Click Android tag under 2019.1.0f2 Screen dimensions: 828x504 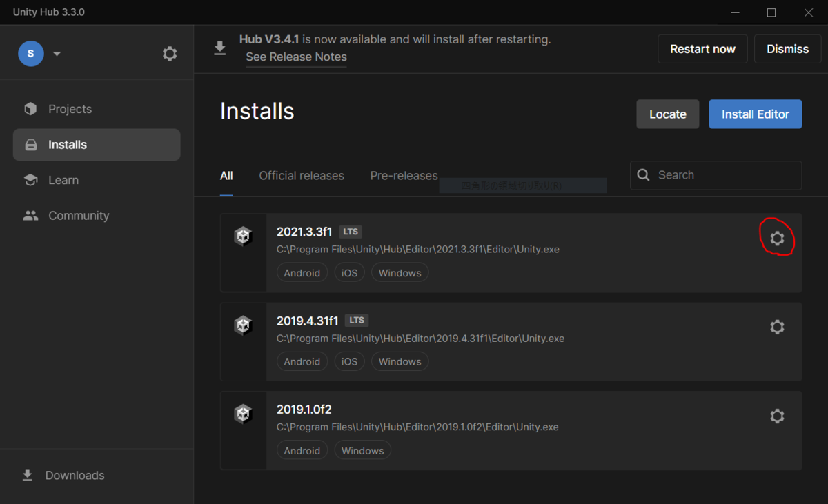coord(302,451)
